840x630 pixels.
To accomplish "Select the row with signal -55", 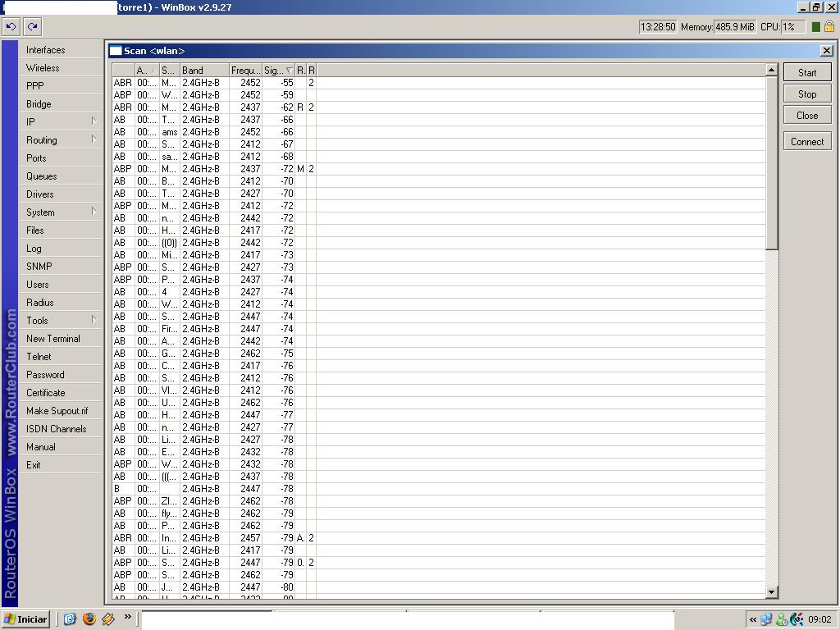I will pyautogui.click(x=438, y=83).
